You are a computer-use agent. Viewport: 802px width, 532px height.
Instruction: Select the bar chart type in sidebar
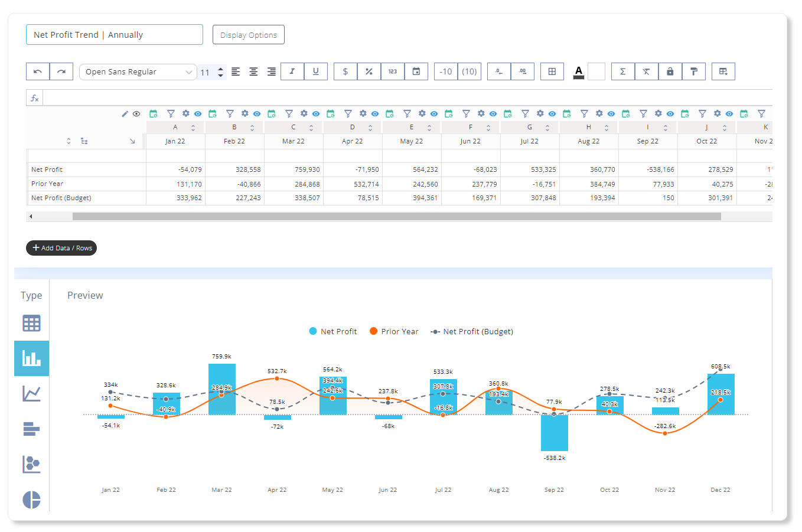31,358
